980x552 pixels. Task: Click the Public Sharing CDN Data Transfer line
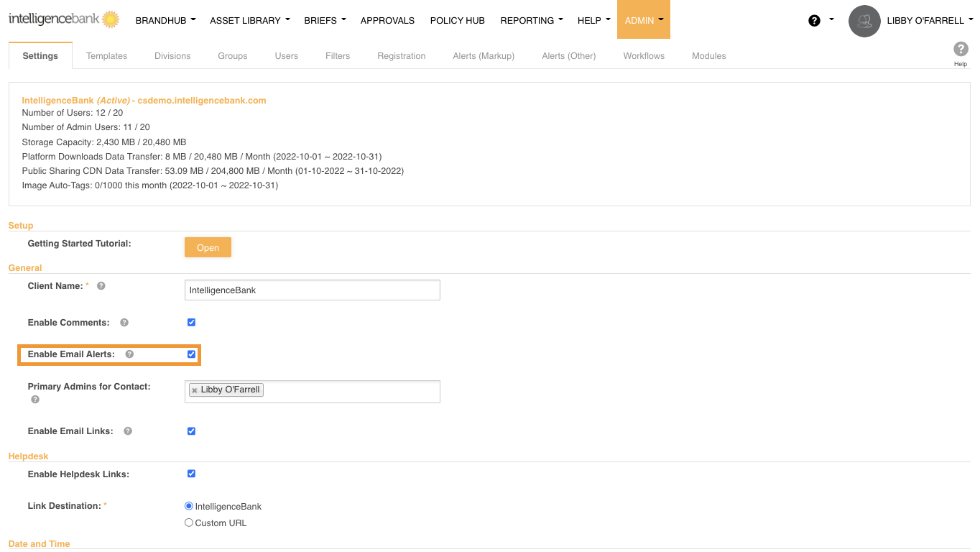(x=213, y=171)
